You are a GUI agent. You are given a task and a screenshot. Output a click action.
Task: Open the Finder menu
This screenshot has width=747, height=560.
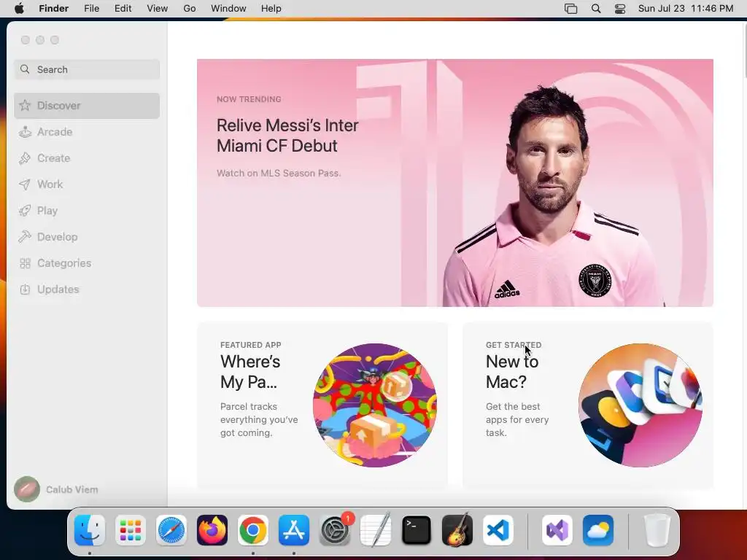pyautogui.click(x=53, y=9)
